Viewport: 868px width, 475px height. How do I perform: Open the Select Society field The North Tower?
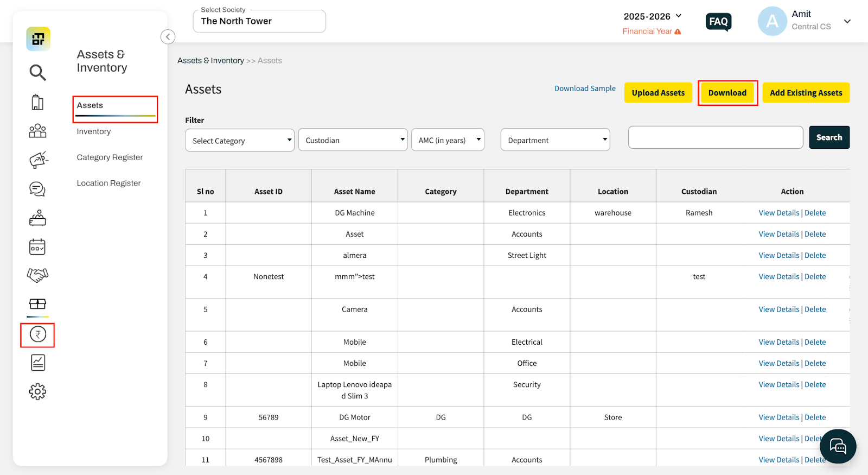259,21
